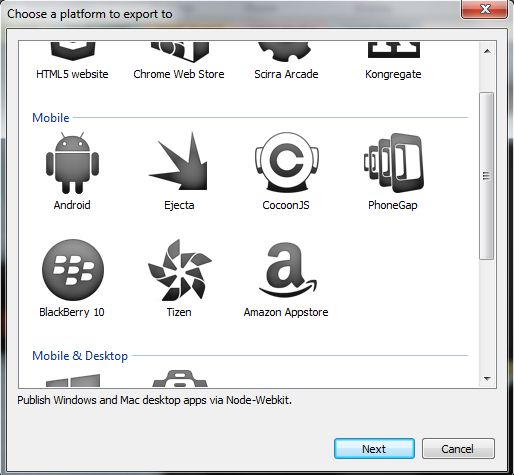Image resolution: width=514 pixels, height=475 pixels.
Task: Select the Amazon Appstore icon
Action: click(287, 269)
